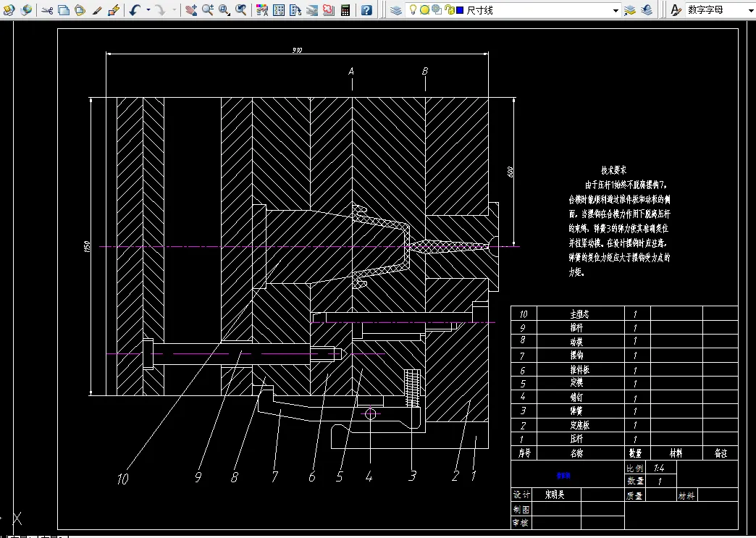Screen dimensions: 756x538
Task: Select the Match Properties brush tool
Action: coord(97,9)
